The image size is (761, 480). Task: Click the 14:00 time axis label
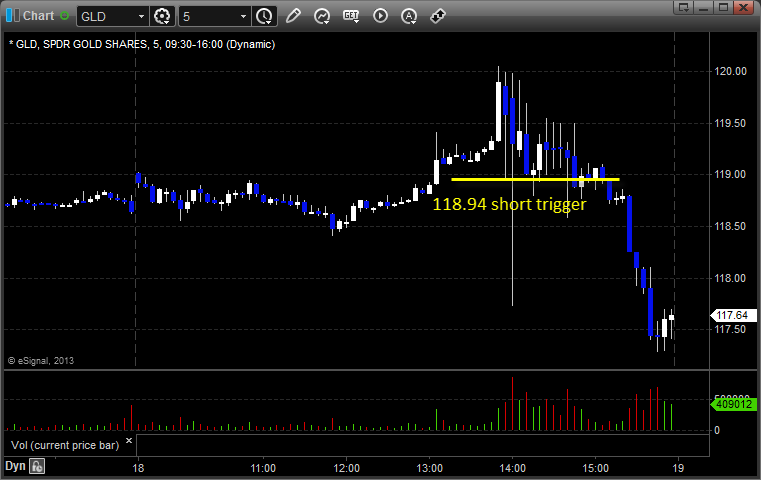click(513, 468)
